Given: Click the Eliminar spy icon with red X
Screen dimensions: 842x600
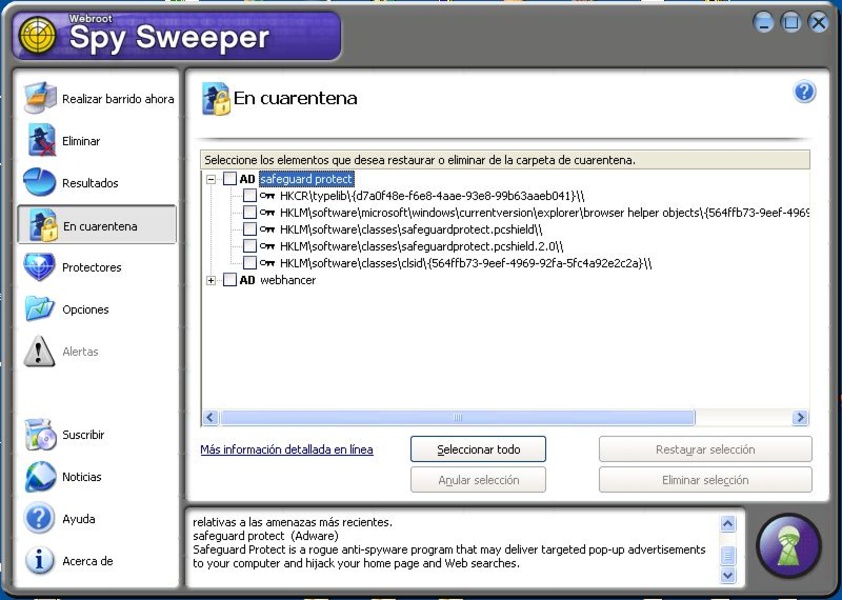Looking at the screenshot, I should coord(41,140).
